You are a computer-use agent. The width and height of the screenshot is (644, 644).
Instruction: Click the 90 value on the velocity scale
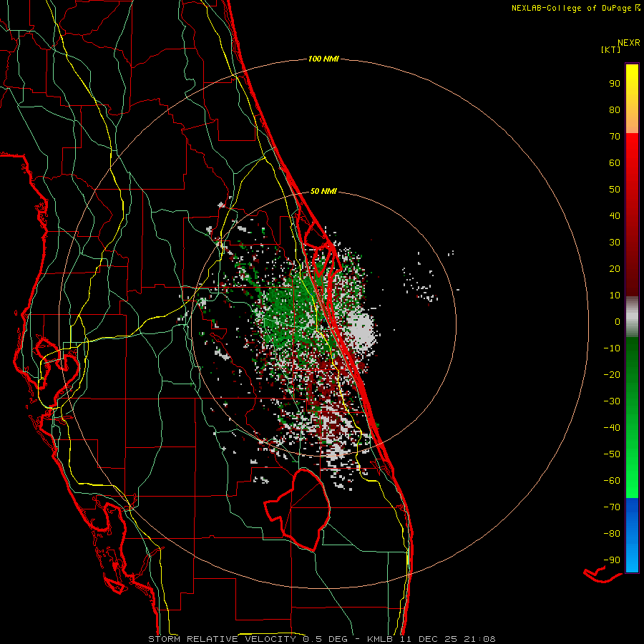pos(615,84)
